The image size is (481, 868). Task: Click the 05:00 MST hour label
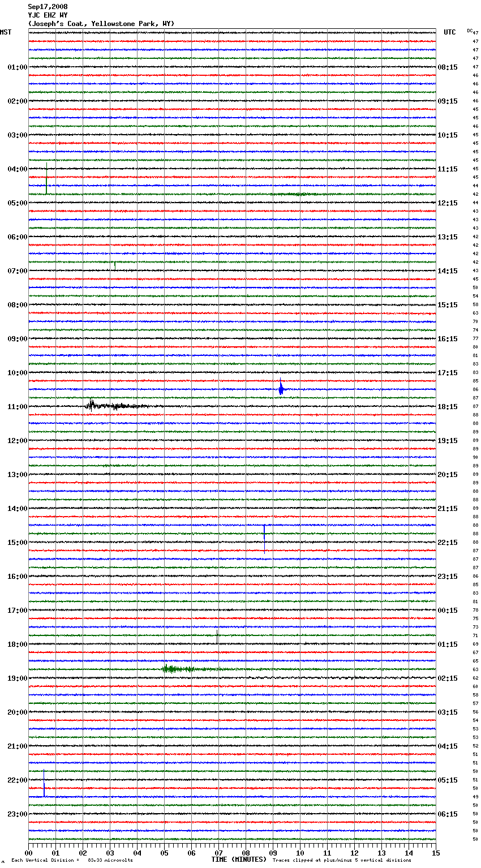tap(18, 203)
